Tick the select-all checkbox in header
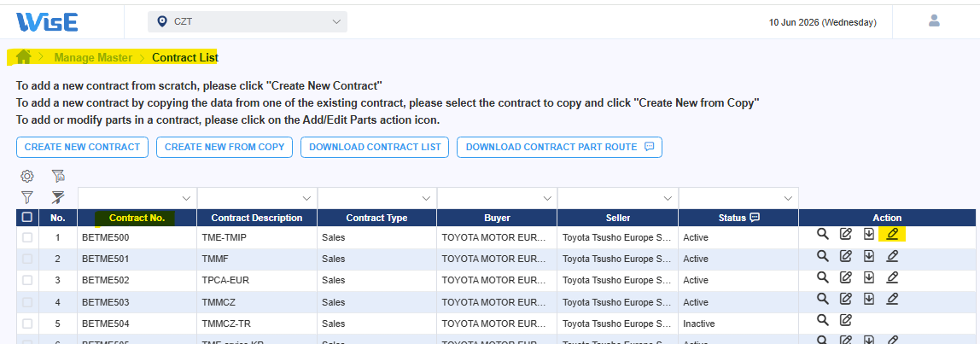The height and width of the screenshot is (344, 980). [26, 218]
